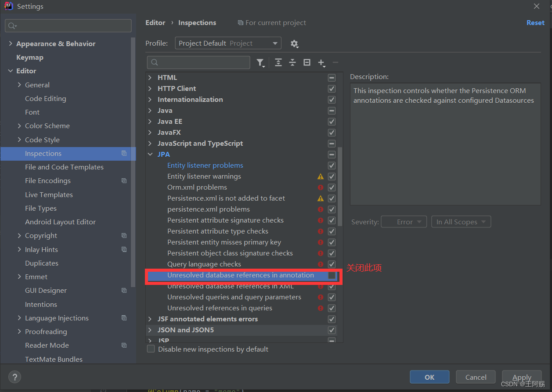Open the Severity dropdown set to Error
552x392 pixels.
pos(404,222)
